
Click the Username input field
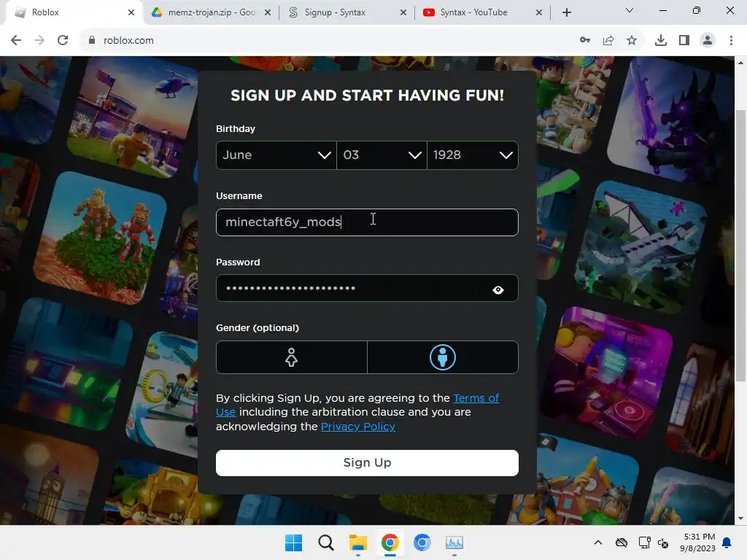pyautogui.click(x=367, y=222)
